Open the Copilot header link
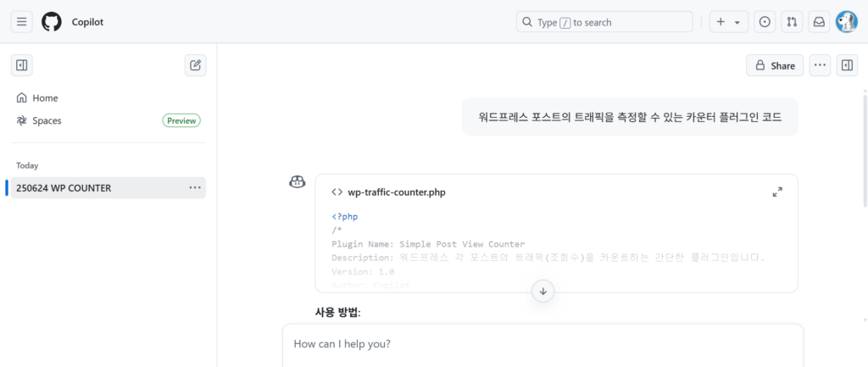The width and height of the screenshot is (868, 367). click(87, 22)
